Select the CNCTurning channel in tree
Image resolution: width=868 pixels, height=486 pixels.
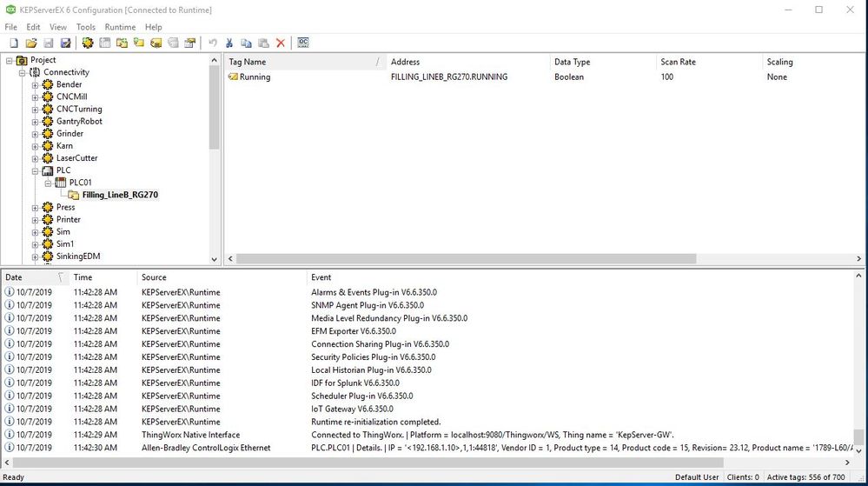pyautogui.click(x=79, y=110)
